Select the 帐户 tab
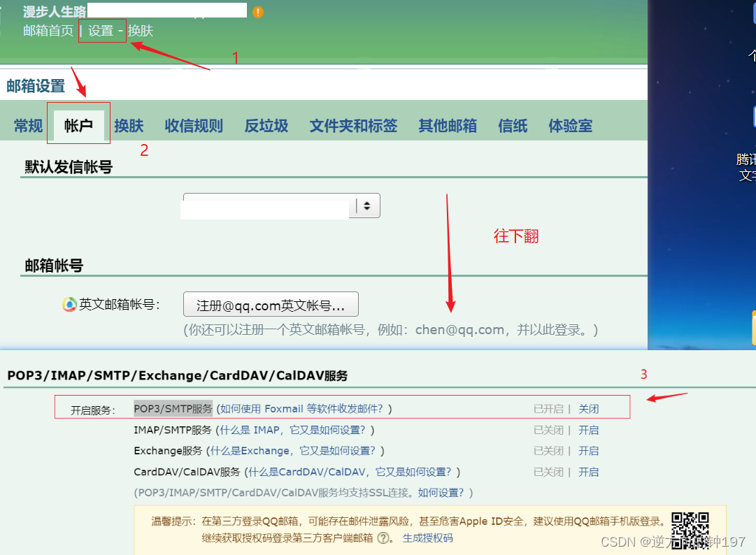 coord(78,126)
